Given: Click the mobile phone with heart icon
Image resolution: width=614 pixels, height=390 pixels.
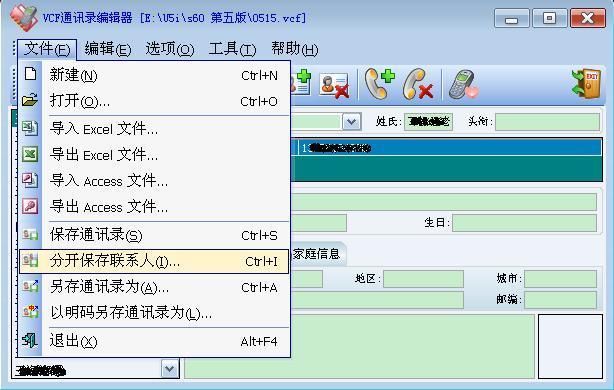Looking at the screenshot, I should tap(464, 84).
